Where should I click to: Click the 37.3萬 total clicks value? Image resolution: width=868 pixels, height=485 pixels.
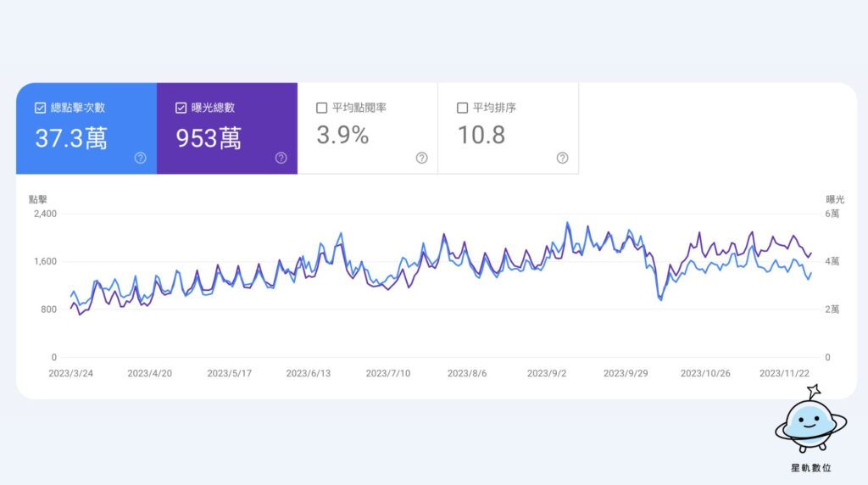click(71, 137)
